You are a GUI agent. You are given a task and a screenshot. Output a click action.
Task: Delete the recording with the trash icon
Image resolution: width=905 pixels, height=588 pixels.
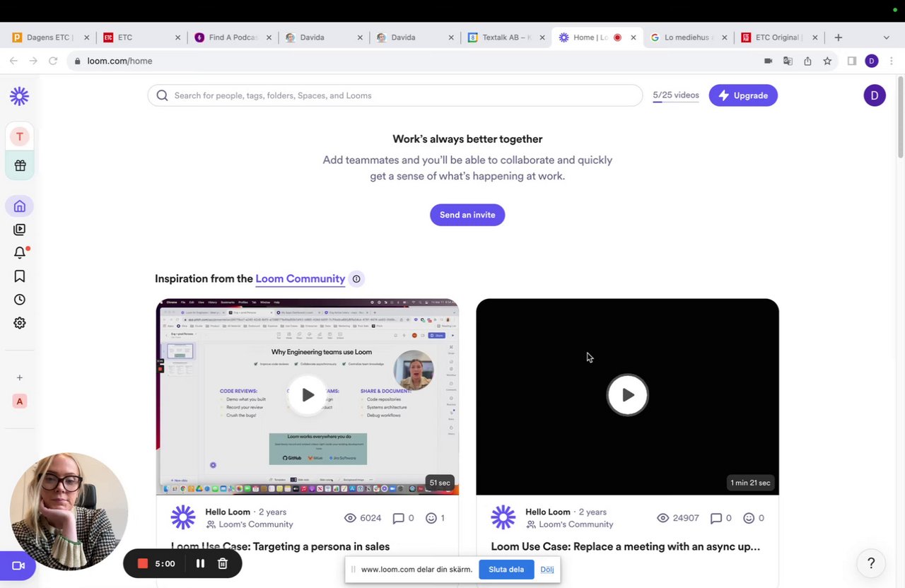click(222, 563)
